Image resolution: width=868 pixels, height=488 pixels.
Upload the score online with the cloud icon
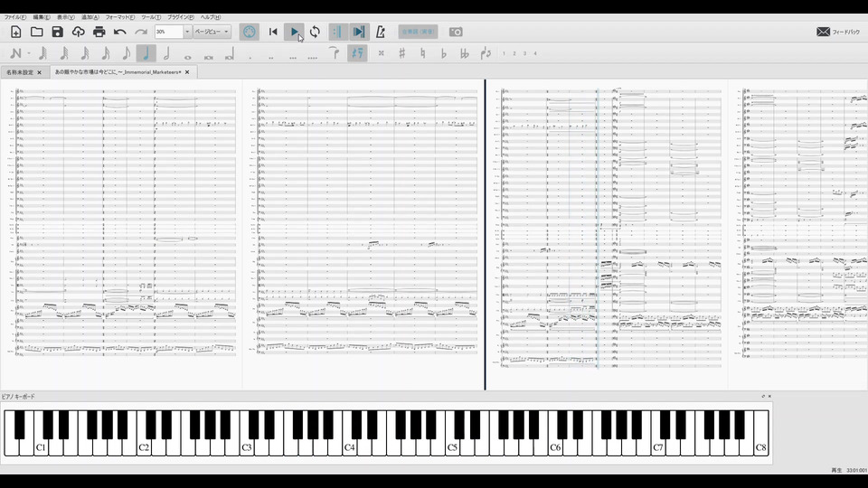coord(78,33)
